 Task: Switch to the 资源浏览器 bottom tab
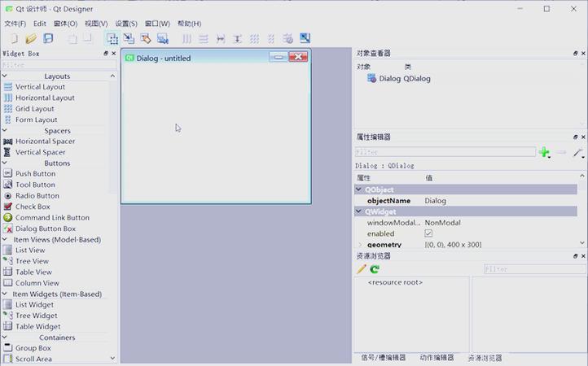coord(485,358)
